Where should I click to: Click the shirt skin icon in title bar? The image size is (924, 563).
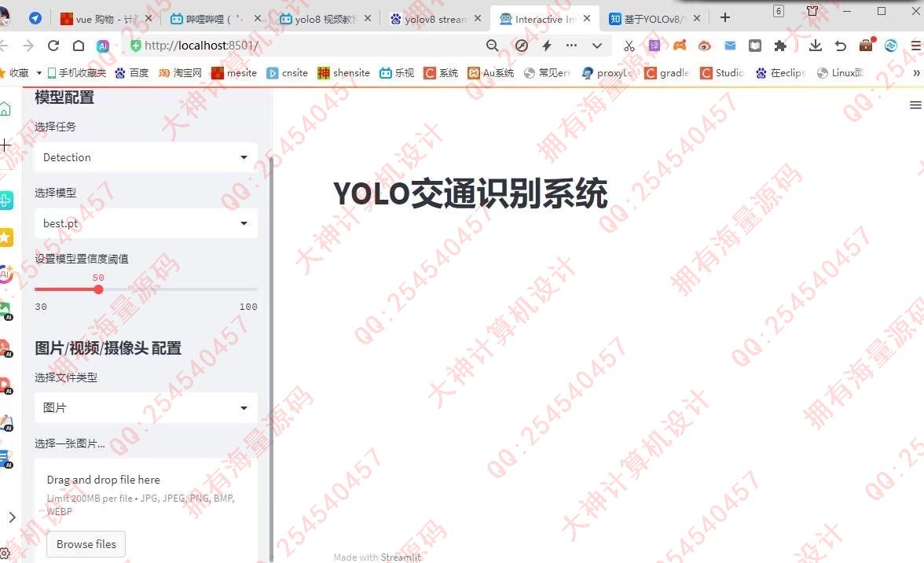(x=812, y=10)
